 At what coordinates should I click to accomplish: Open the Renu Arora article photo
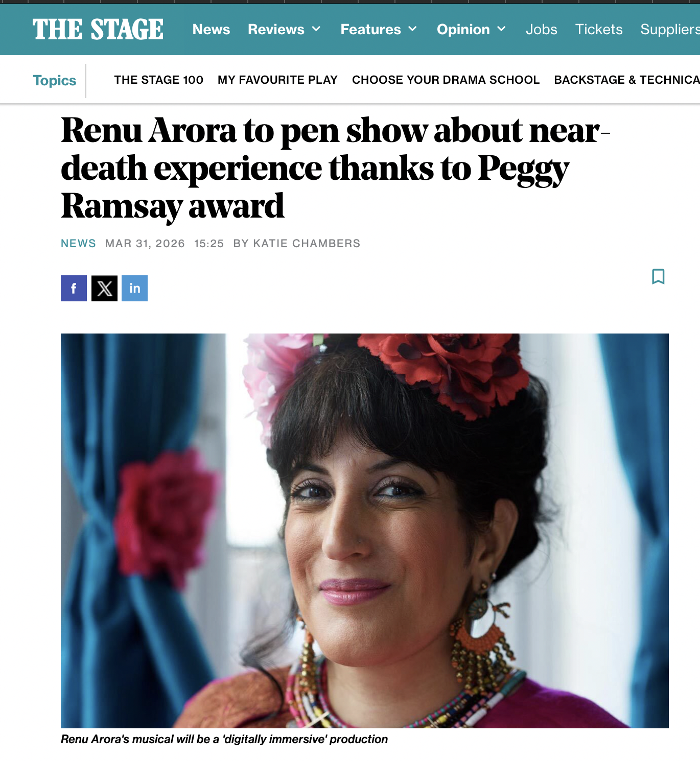click(x=365, y=531)
